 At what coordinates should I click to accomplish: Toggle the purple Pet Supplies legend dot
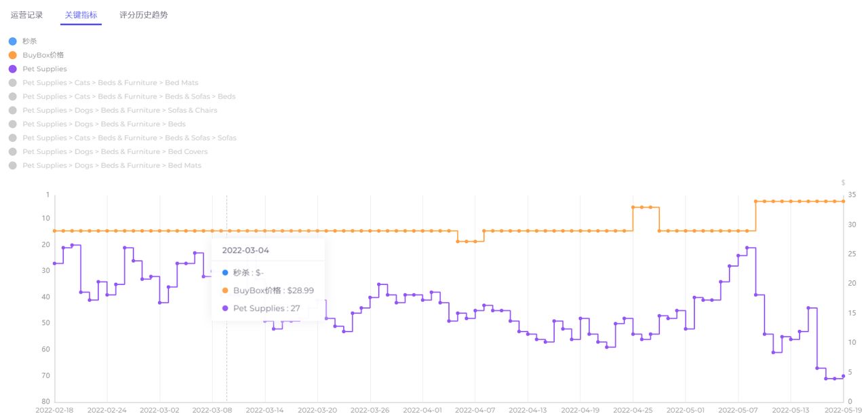13,69
